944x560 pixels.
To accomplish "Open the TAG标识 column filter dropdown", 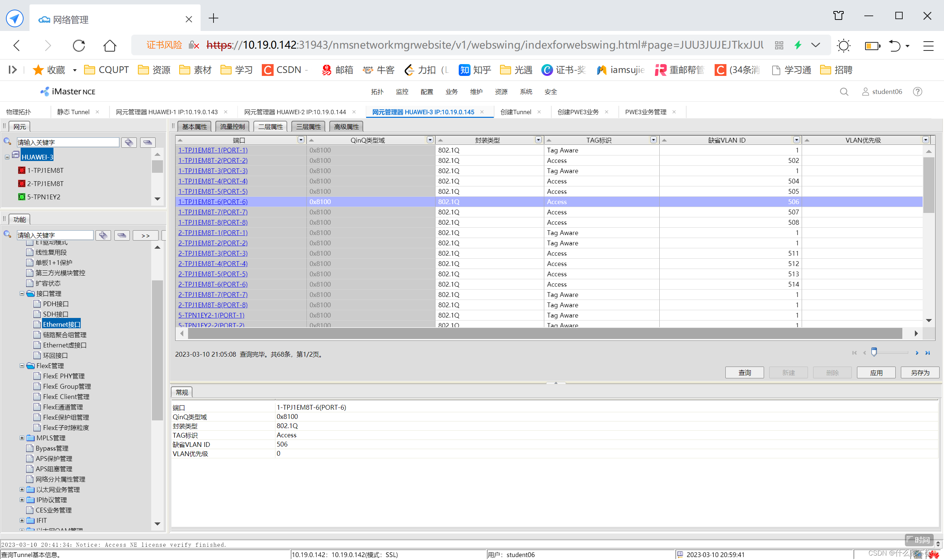I will 653,140.
